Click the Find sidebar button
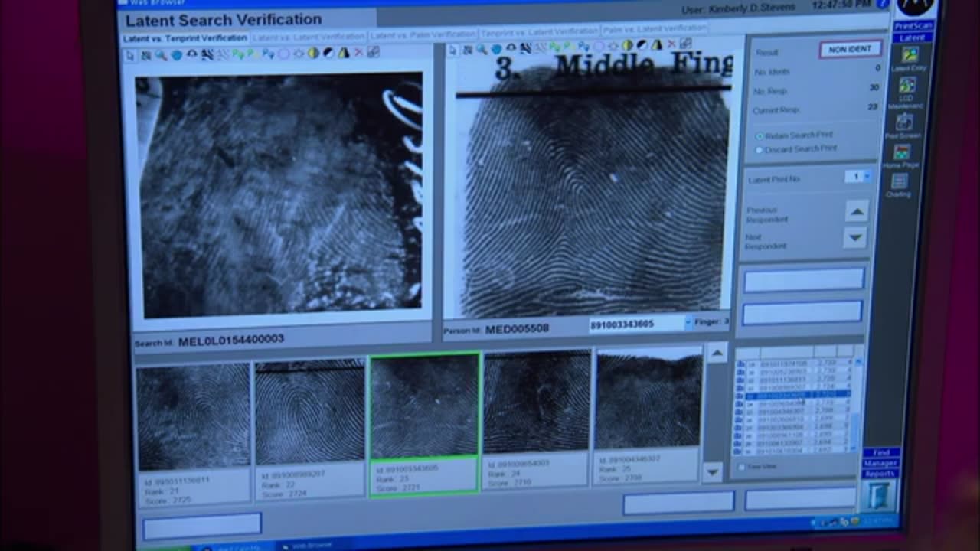The height and width of the screenshot is (551, 980). pyautogui.click(x=881, y=453)
